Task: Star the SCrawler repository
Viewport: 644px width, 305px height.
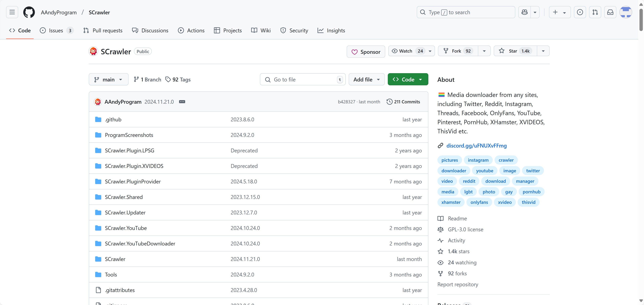Action: (x=515, y=51)
